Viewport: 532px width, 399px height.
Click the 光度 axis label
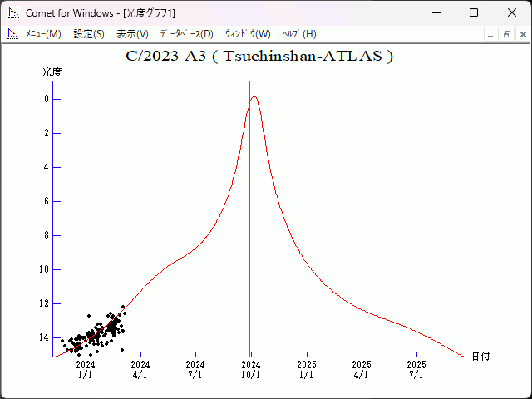point(52,72)
